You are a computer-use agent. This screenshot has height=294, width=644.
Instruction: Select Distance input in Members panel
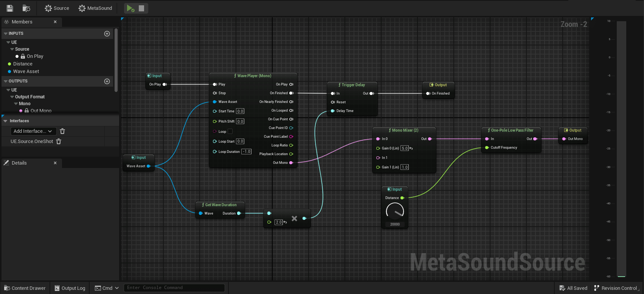pyautogui.click(x=23, y=64)
